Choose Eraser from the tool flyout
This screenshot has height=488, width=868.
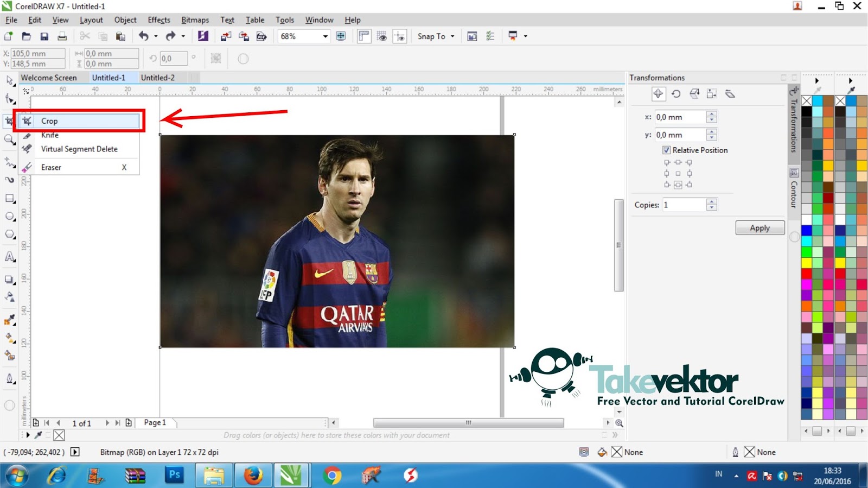click(x=79, y=167)
